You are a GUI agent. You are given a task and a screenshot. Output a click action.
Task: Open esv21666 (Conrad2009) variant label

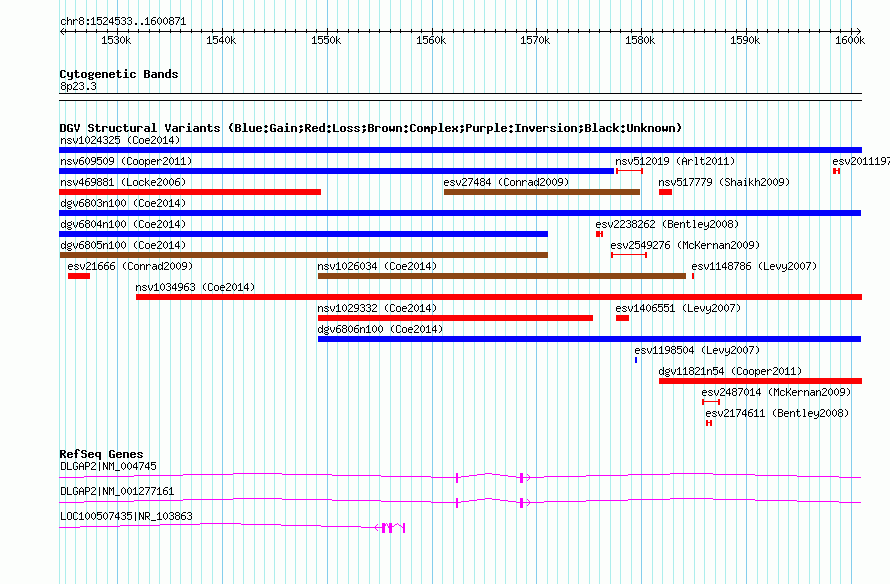130,266
